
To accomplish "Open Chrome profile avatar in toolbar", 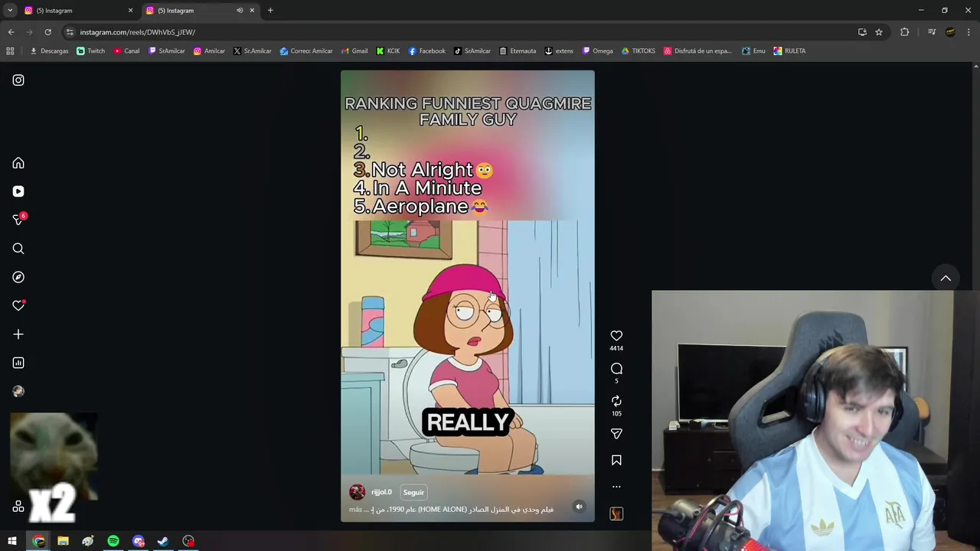I will tap(950, 32).
